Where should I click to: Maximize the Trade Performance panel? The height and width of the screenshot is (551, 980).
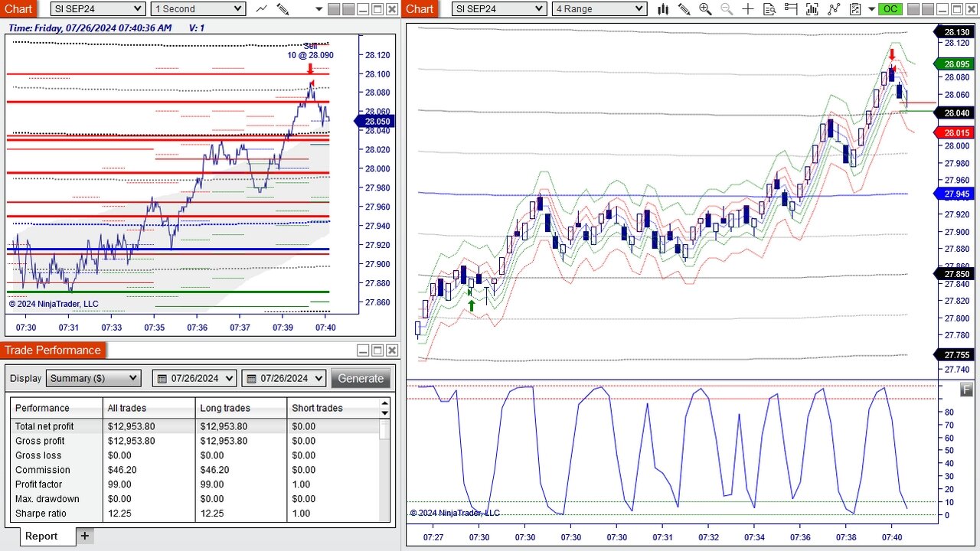click(x=377, y=350)
